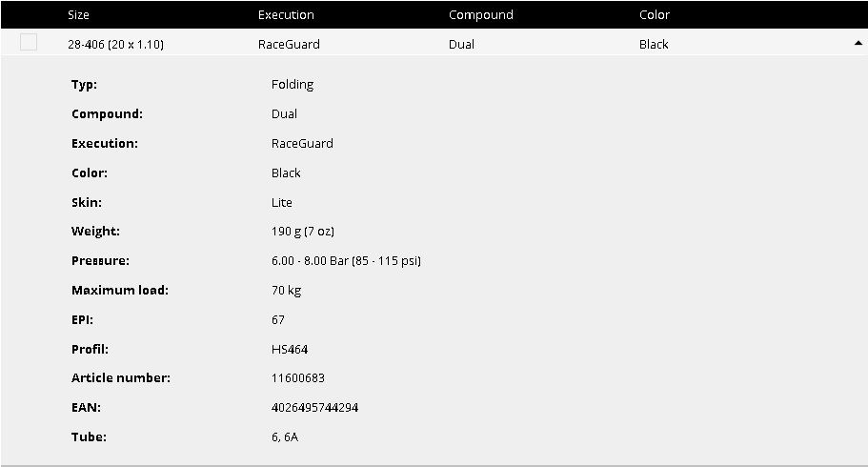Screen dimensions: 868x467
Task: Click the Tube value 6, 6A
Action: pos(285,437)
